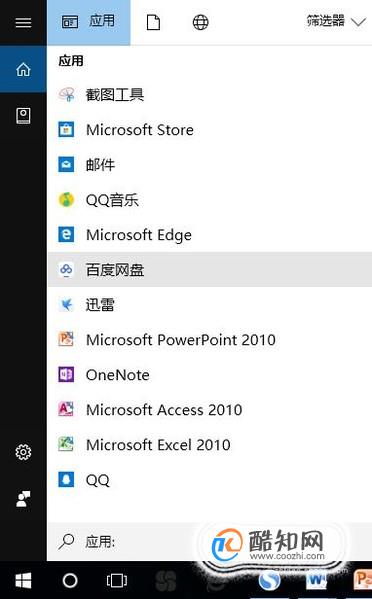The image size is (372, 599).
Task: Launch 截图工具 from the list
Action: click(209, 94)
